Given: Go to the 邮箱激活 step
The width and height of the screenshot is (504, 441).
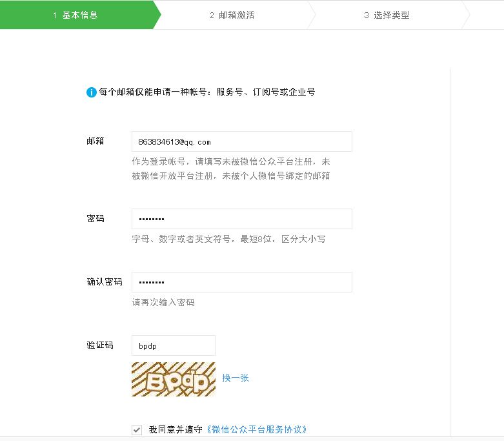Looking at the screenshot, I should tap(232, 15).
